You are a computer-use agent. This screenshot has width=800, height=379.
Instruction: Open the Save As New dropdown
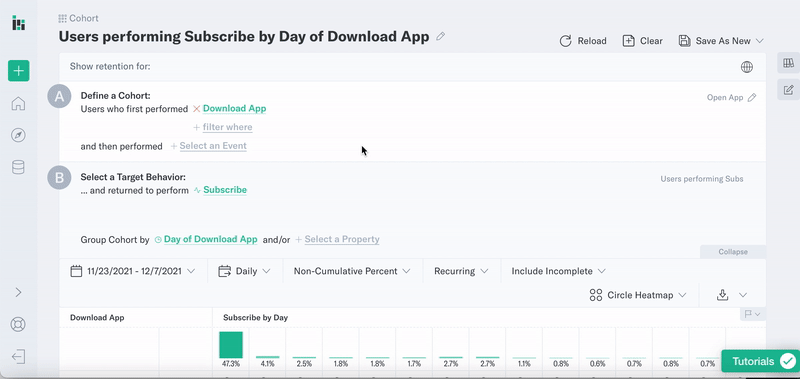pos(721,41)
